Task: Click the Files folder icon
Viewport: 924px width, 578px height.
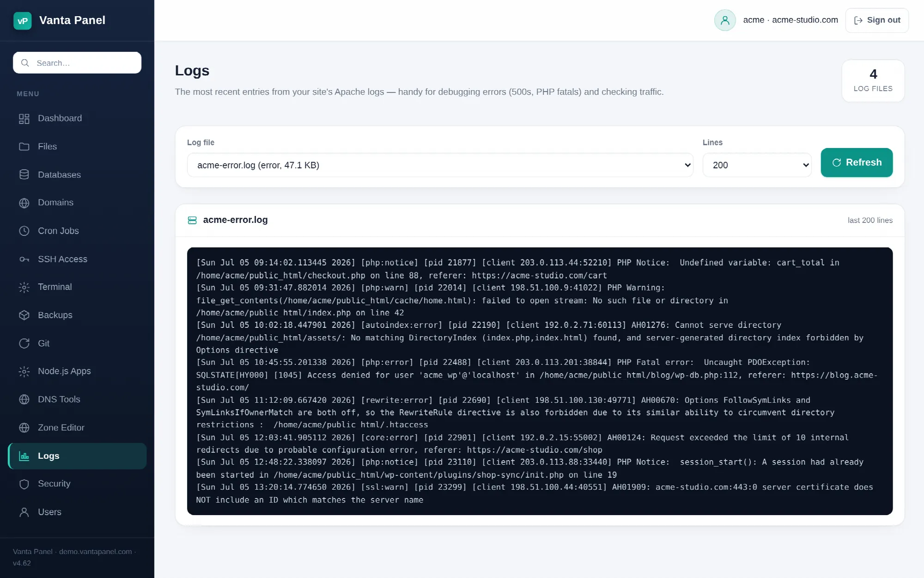Action: pos(24,147)
